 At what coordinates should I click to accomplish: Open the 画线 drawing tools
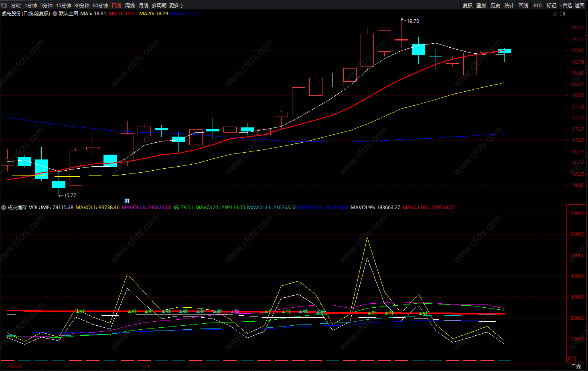click(523, 6)
